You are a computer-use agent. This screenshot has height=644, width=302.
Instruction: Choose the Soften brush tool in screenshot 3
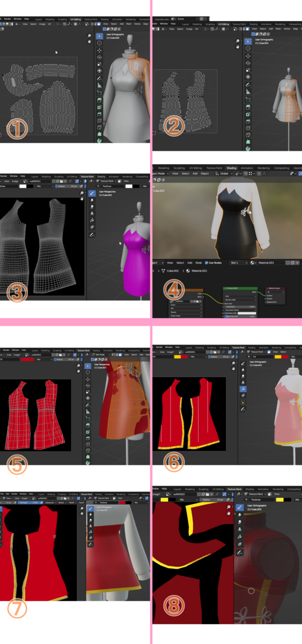coord(92,200)
